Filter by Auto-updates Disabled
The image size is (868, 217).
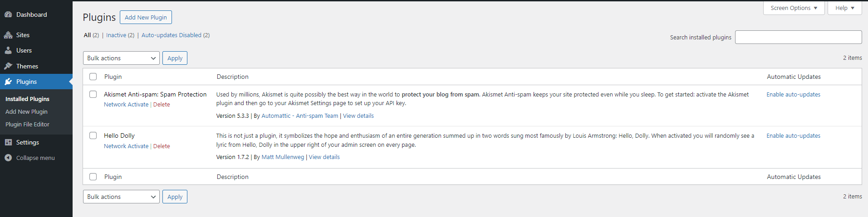point(172,35)
